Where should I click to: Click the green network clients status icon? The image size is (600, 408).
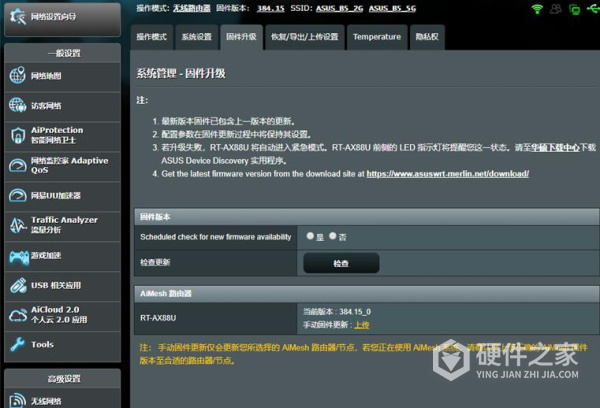tap(574, 9)
